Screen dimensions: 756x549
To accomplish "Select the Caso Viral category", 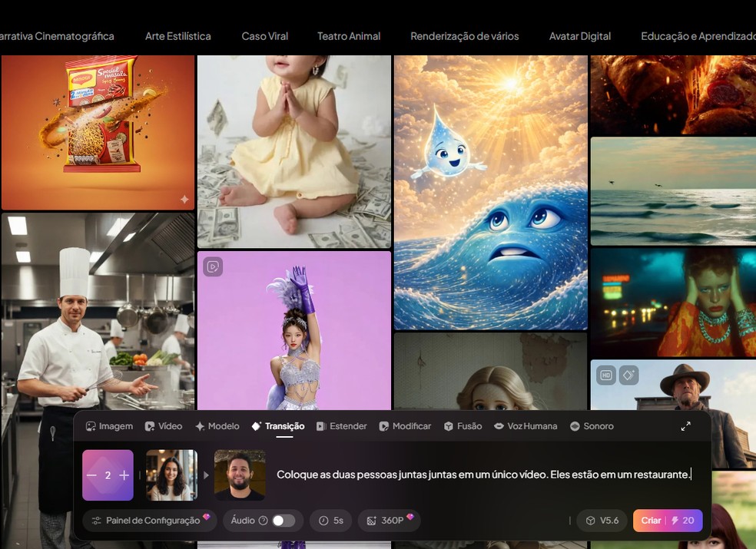I will 265,36.
